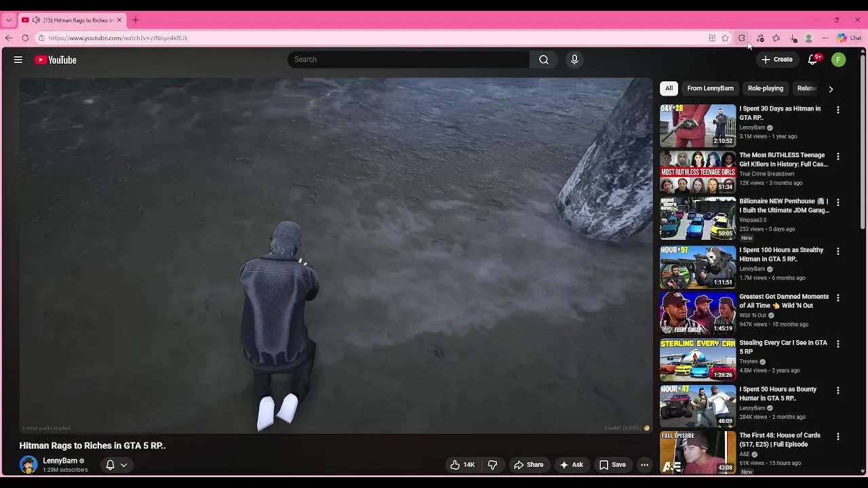Open '100 Hours as Stealthy Hitman' thumbnail
Viewport: 868px width, 488px height.
(x=698, y=267)
